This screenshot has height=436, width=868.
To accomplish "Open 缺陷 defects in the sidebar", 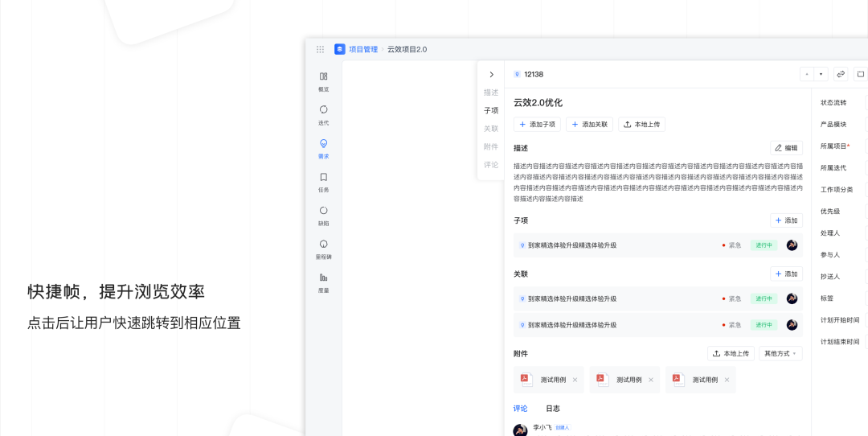I will tap(323, 216).
